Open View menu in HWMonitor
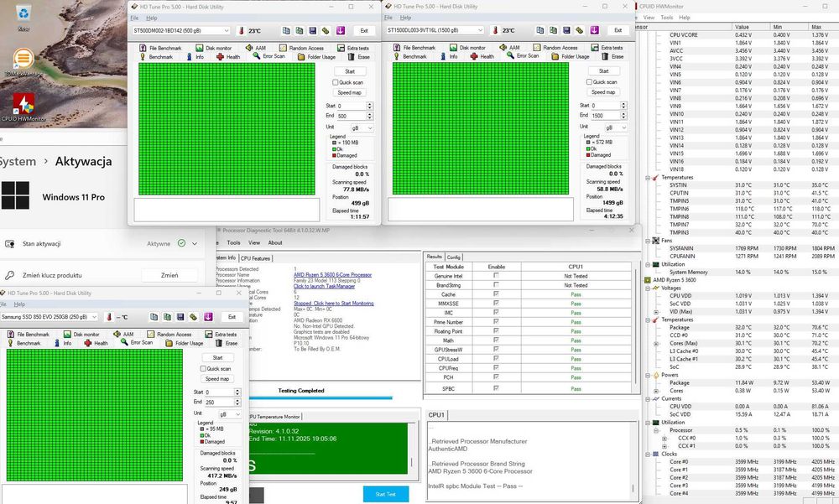 click(649, 17)
